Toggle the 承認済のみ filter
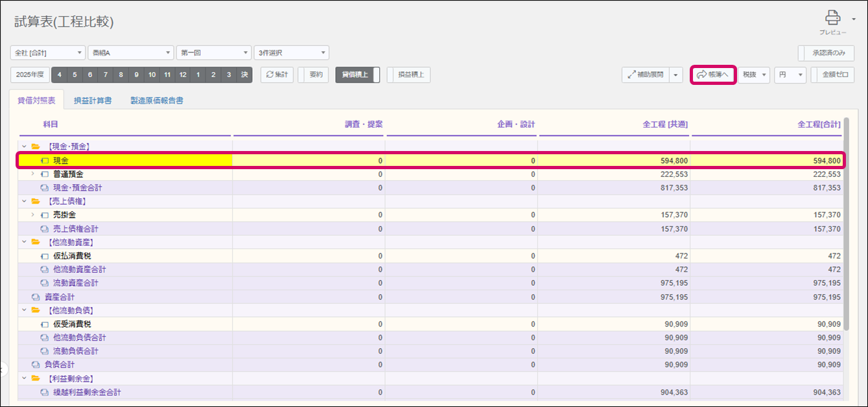This screenshot has height=407, width=868. pos(826,52)
